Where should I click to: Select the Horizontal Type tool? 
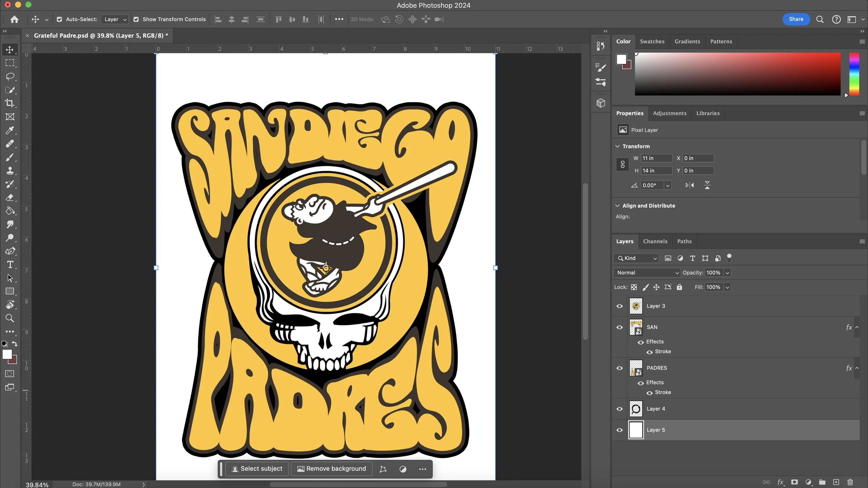[10, 264]
